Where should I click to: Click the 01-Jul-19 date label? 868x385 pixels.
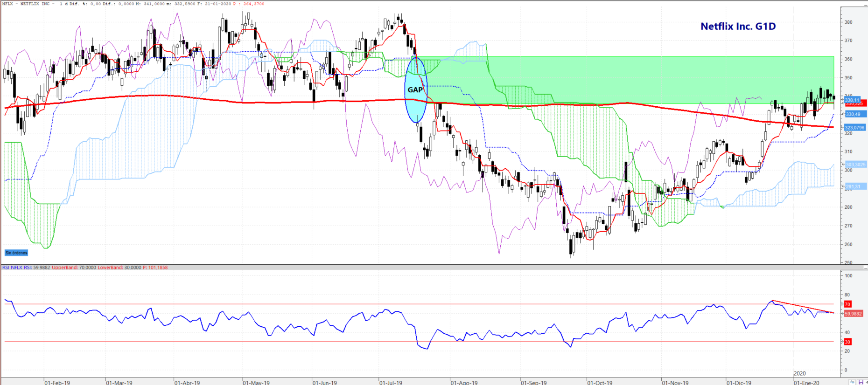coord(391,383)
